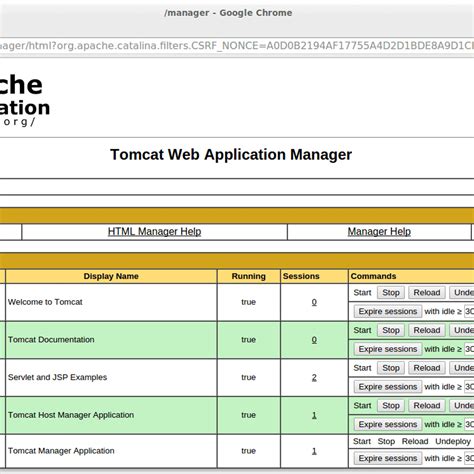Viewport: 474px width, 474px height.
Task: Reload the Tomcat Documentation application
Action: [x=427, y=330]
